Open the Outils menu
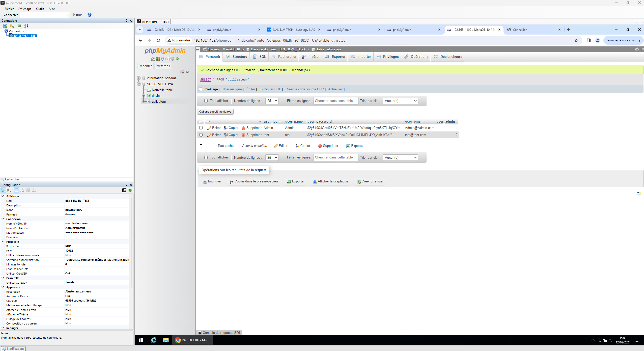This screenshot has width=644, height=351. [40, 9]
